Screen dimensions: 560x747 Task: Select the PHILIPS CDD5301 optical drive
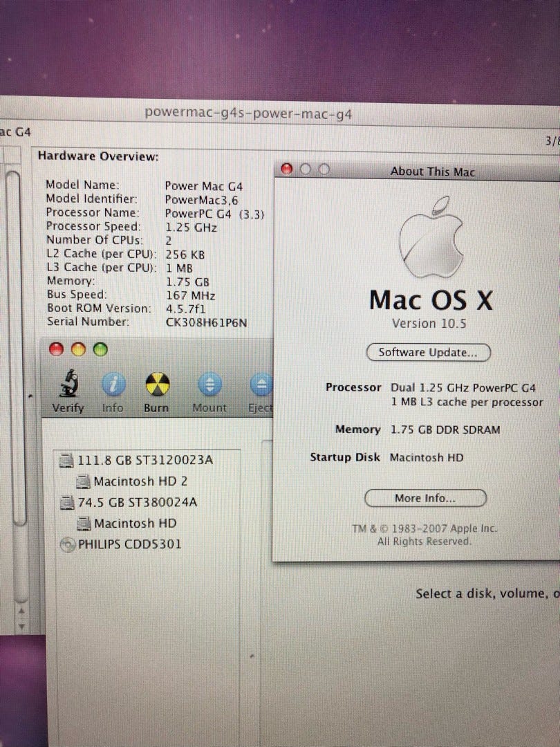pyautogui.click(x=120, y=544)
